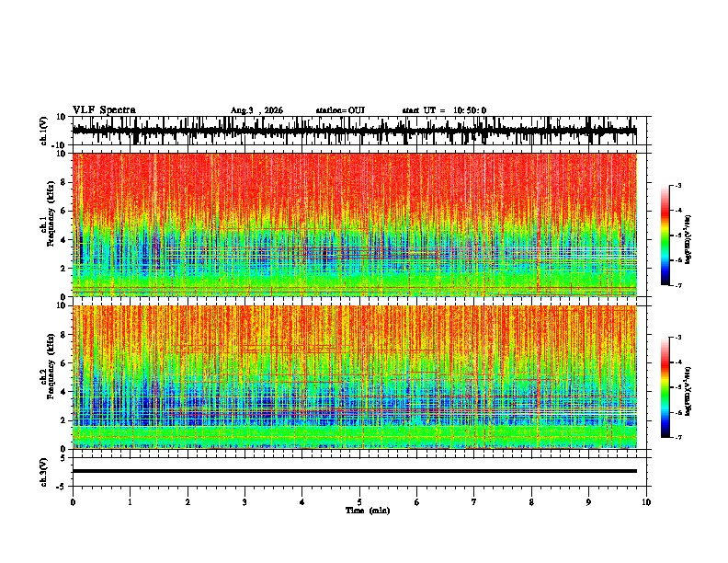
Task: Click the ch.3(V) axis label
Action: pos(44,473)
